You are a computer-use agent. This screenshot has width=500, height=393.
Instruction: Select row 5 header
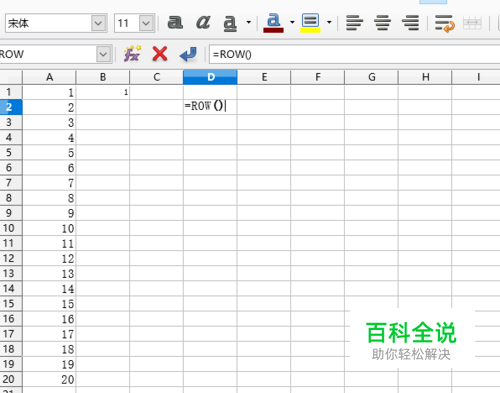(x=11, y=152)
